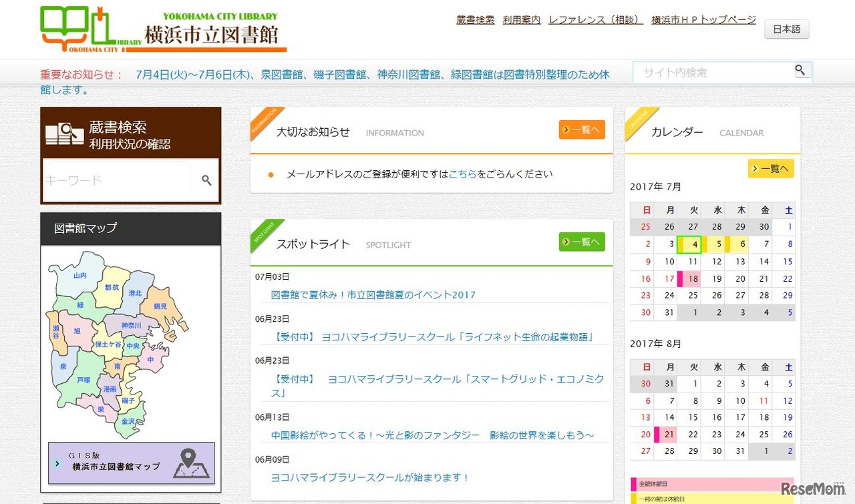Click the キーワード catalog search field
855x504 pixels.
click(x=117, y=180)
